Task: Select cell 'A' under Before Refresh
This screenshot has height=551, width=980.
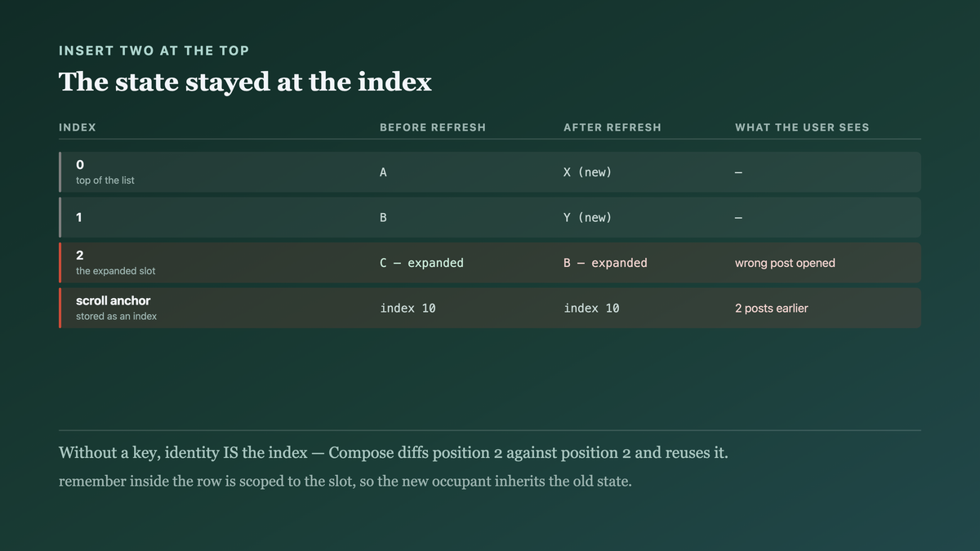Action: click(384, 172)
